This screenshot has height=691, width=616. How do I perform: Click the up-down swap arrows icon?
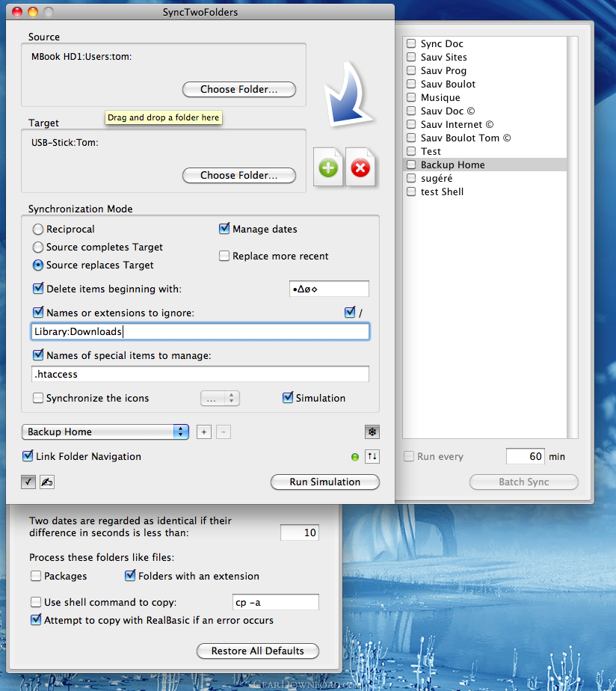point(372,456)
